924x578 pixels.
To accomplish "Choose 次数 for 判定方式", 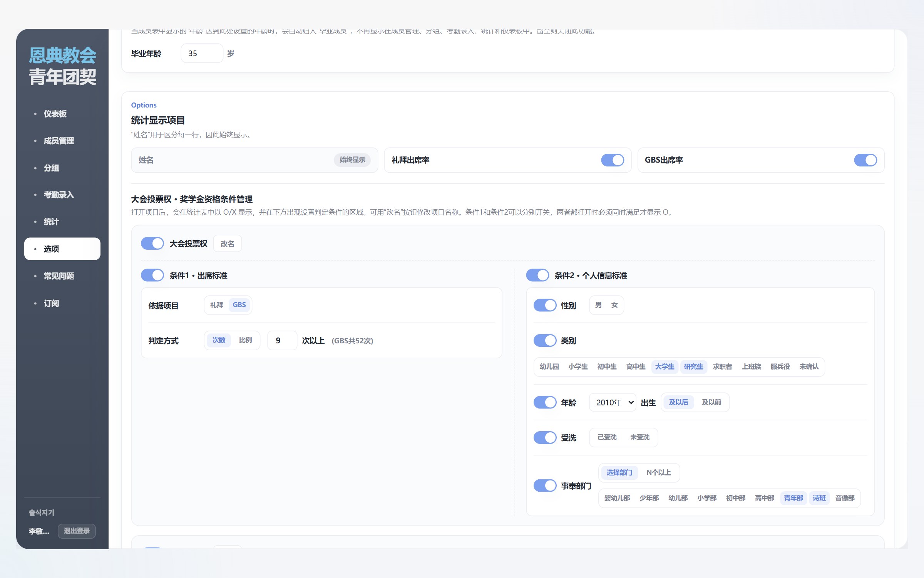I will pyautogui.click(x=219, y=340).
